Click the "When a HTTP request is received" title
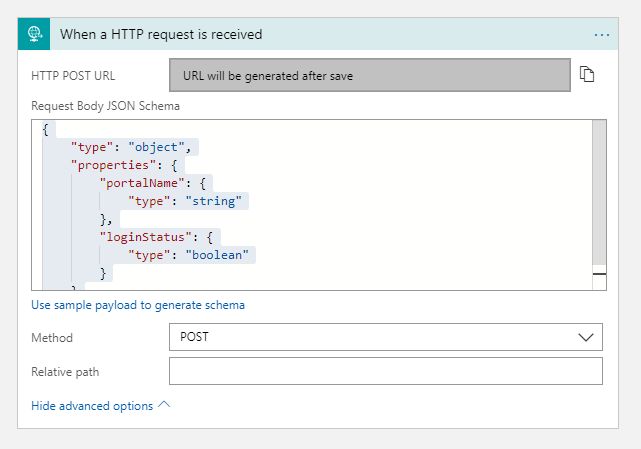The height and width of the screenshot is (449, 641). tap(161, 34)
